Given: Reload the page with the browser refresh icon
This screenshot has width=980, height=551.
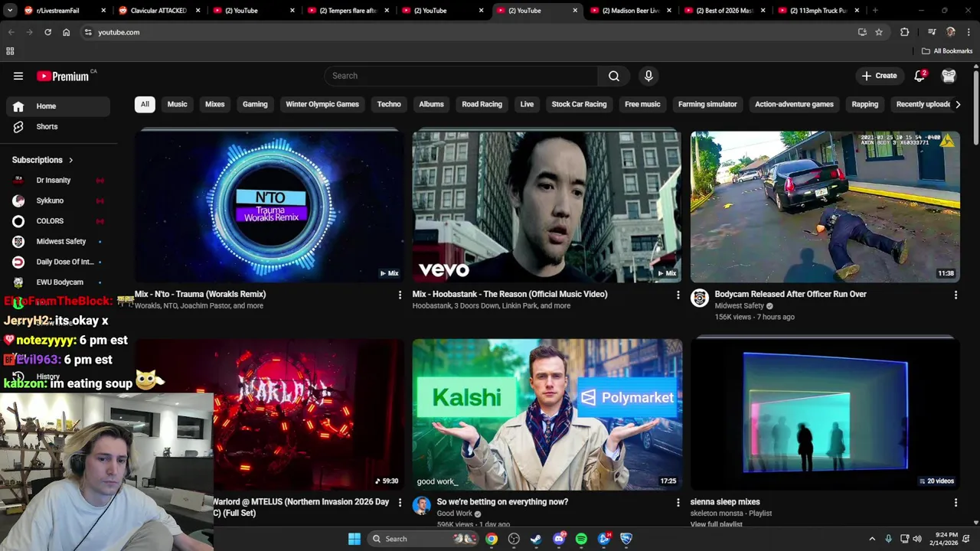Looking at the screenshot, I should [x=47, y=32].
